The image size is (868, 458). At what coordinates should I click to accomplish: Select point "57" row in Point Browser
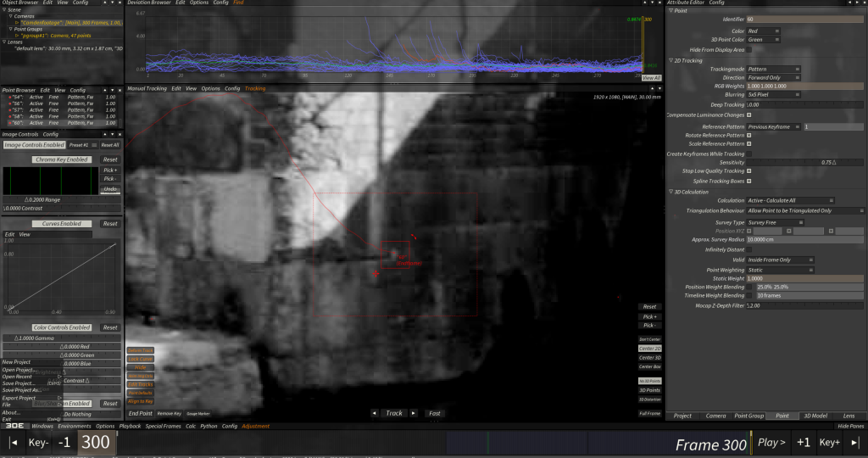pos(63,110)
